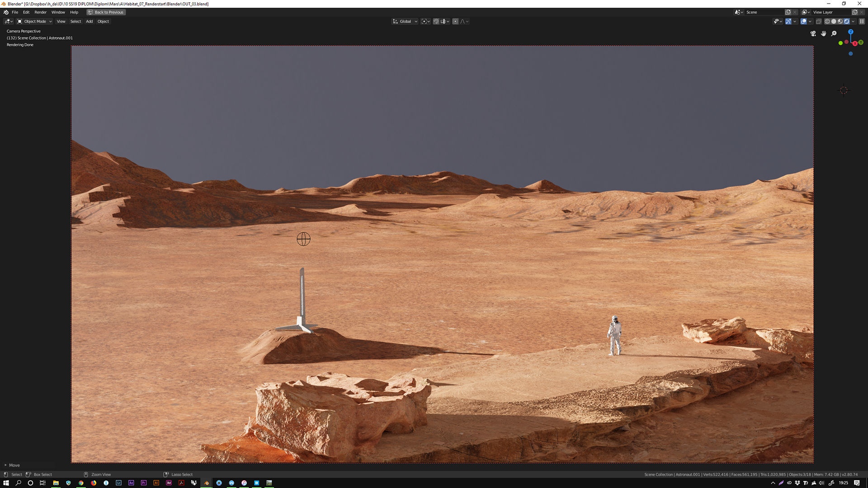Click the camera view toggle icon
This screenshot has width=868, height=488.
point(813,33)
